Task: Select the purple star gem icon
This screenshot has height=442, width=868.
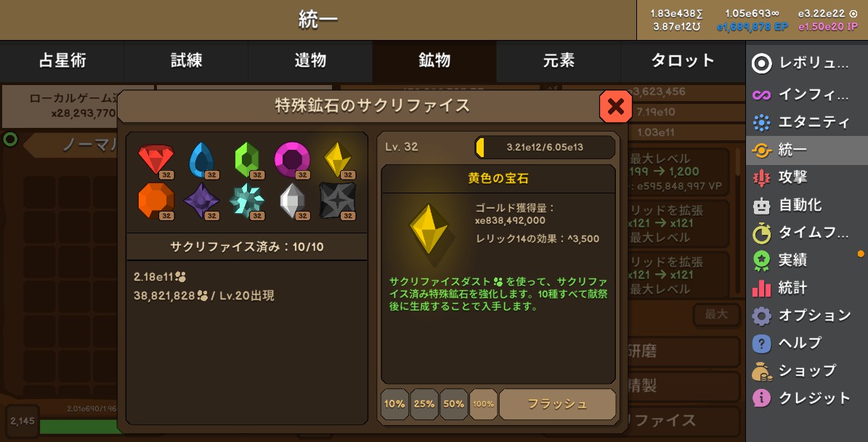Action: (x=201, y=201)
